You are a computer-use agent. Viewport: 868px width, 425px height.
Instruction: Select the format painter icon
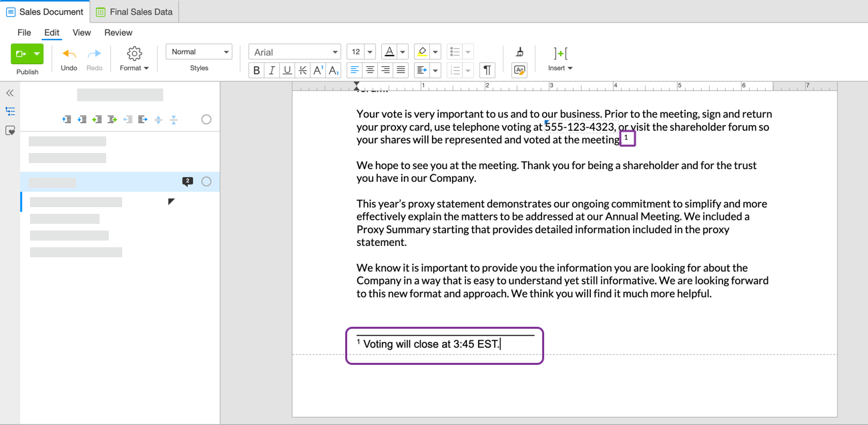(519, 51)
